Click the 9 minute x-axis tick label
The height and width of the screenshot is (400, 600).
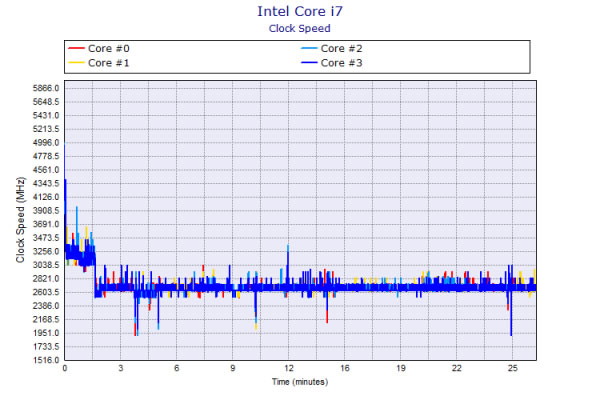pos(233,368)
